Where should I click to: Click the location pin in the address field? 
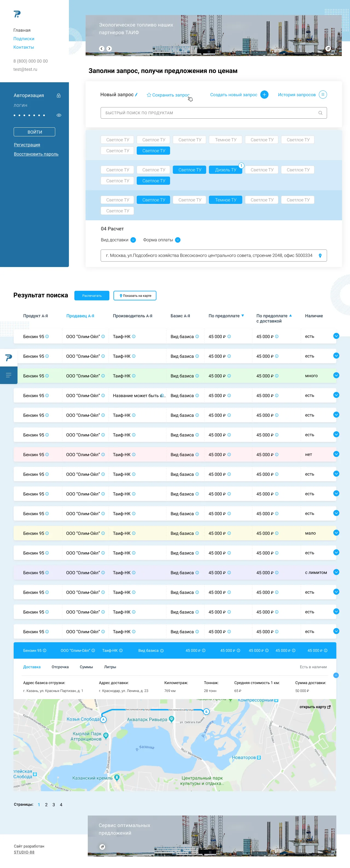pos(320,256)
